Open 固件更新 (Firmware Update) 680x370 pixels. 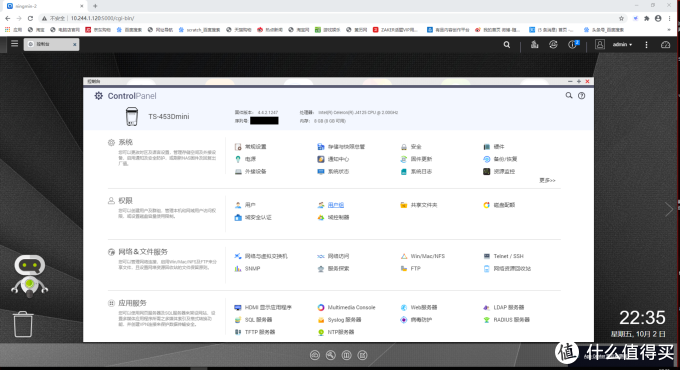coord(416,159)
